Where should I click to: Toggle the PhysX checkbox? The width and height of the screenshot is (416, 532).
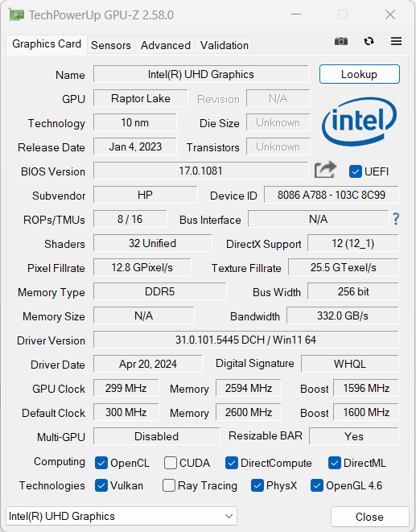[257, 485]
